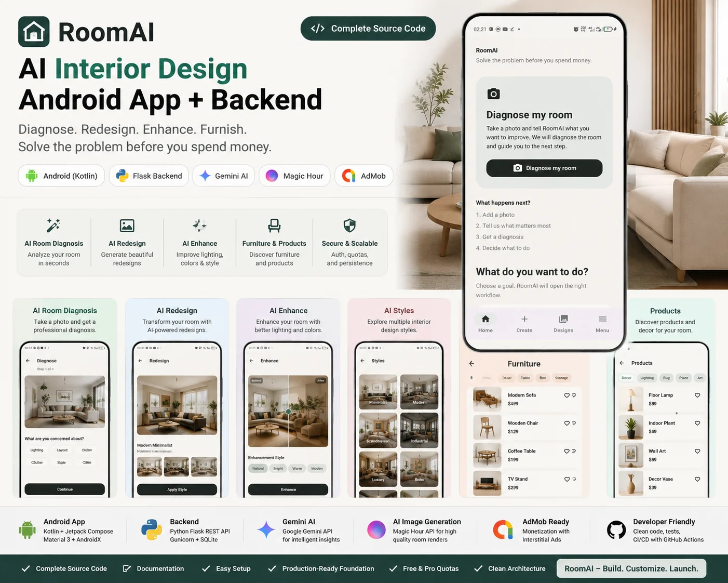This screenshot has width=728, height=583.
Task: Click the AI Room Diagnosis magic wand icon
Action: pos(53,226)
